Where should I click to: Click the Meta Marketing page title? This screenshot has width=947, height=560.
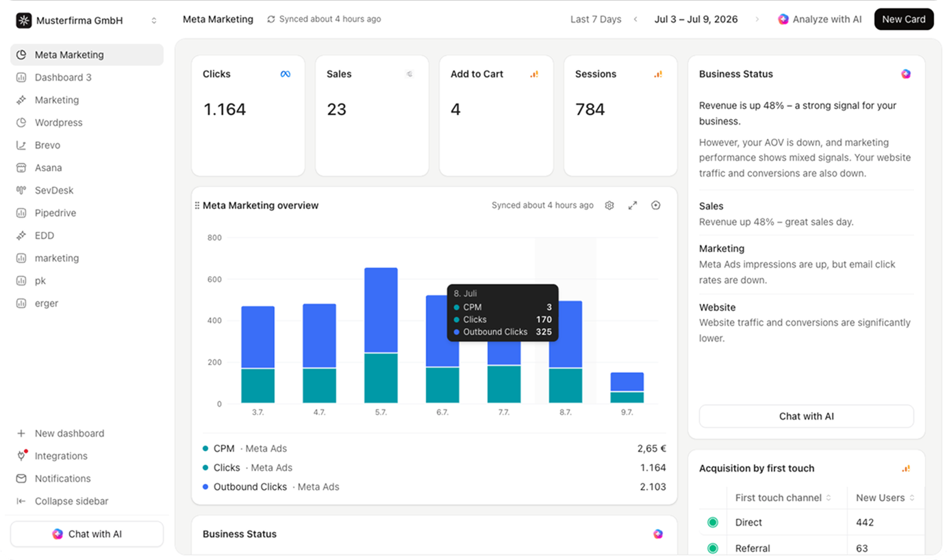click(218, 19)
